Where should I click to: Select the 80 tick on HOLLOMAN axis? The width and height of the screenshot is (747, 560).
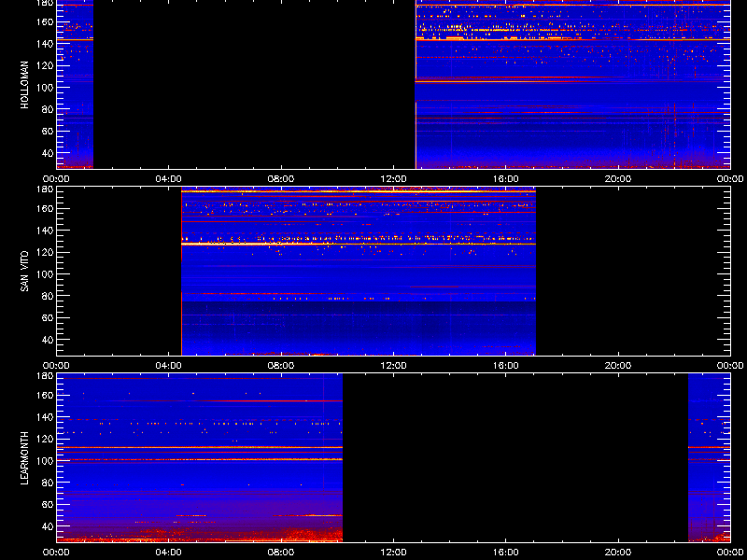pyautogui.click(x=48, y=109)
